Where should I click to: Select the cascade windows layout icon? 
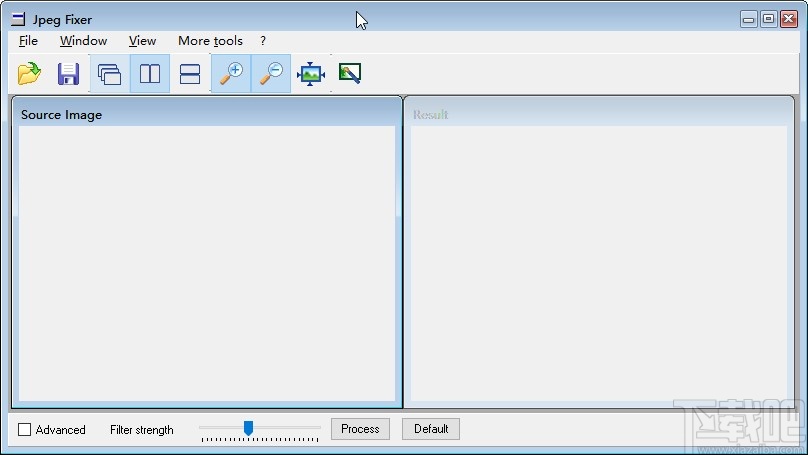[x=109, y=74]
